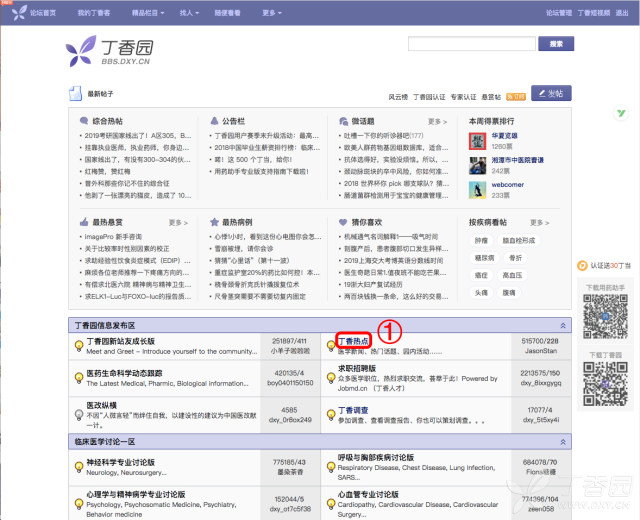Image resolution: width=640 pixels, height=520 pixels.
Task: Open the 最新帖子 document icon
Action: click(x=75, y=93)
